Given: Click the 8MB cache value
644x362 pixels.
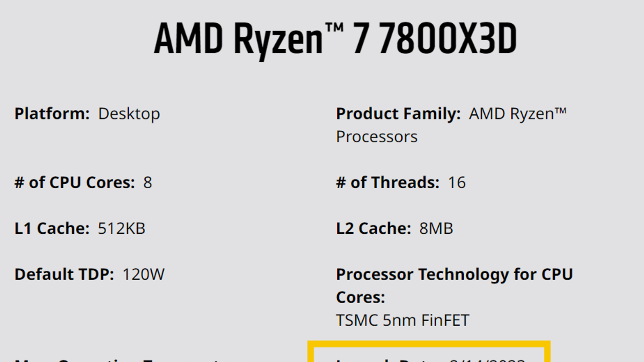Looking at the screenshot, I should (x=436, y=228).
